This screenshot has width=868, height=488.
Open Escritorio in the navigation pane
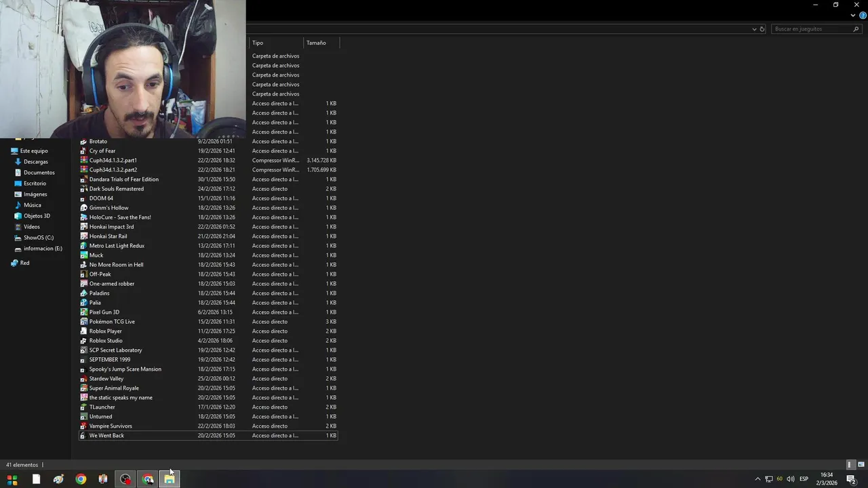35,184
